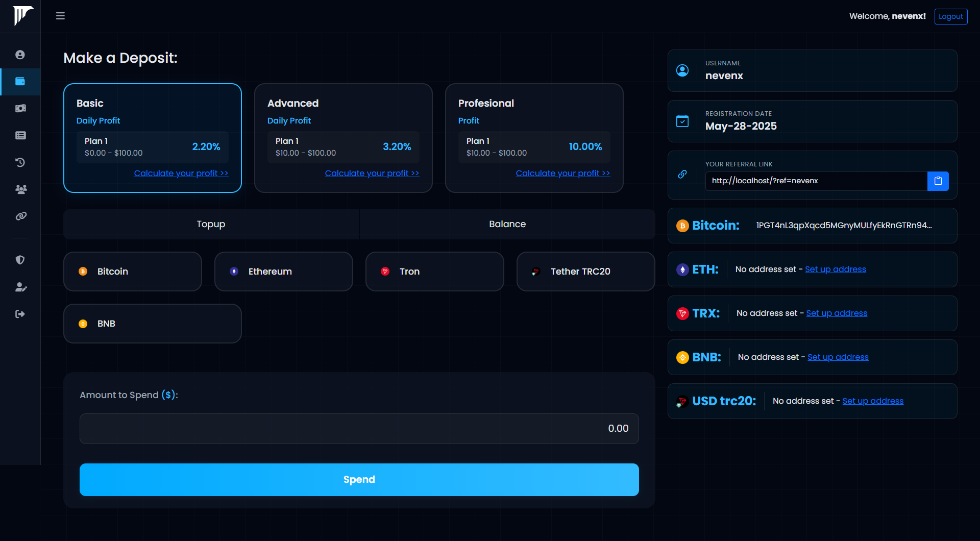
Task: Open Profesional plan Calculate your profit link
Action: tap(563, 174)
